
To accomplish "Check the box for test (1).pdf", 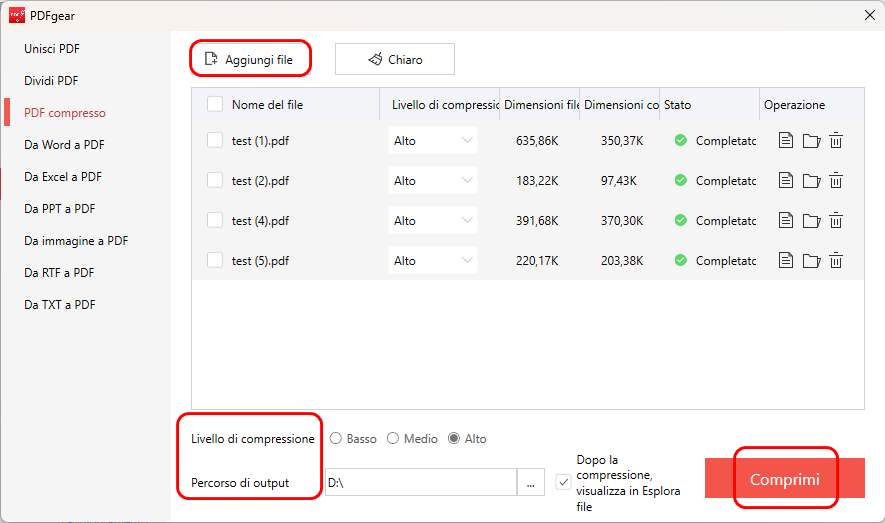I will click(214, 140).
